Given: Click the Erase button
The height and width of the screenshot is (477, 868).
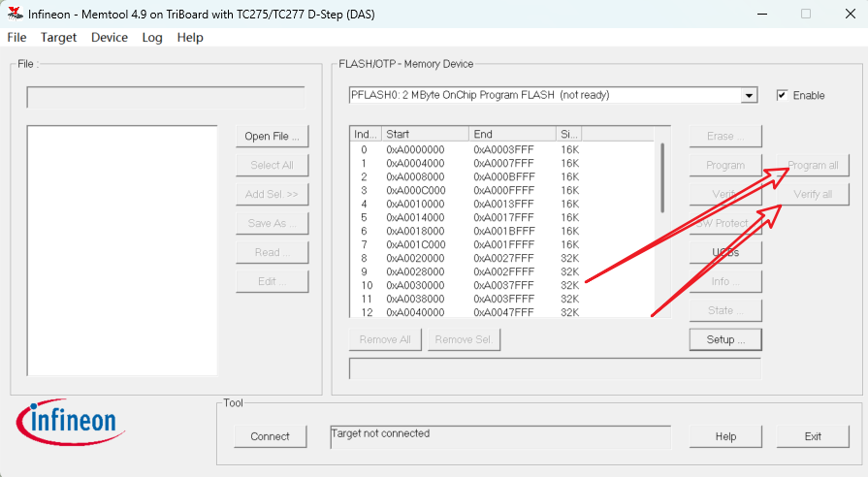Looking at the screenshot, I should tap(725, 136).
